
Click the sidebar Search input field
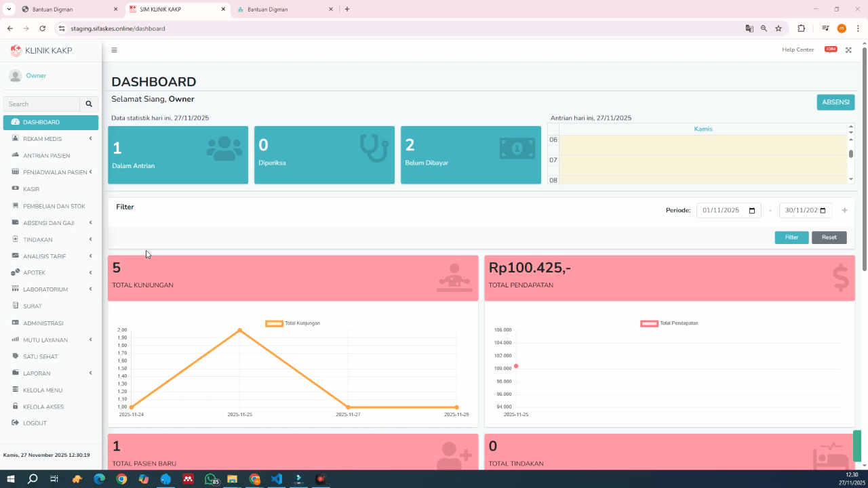[41, 104]
